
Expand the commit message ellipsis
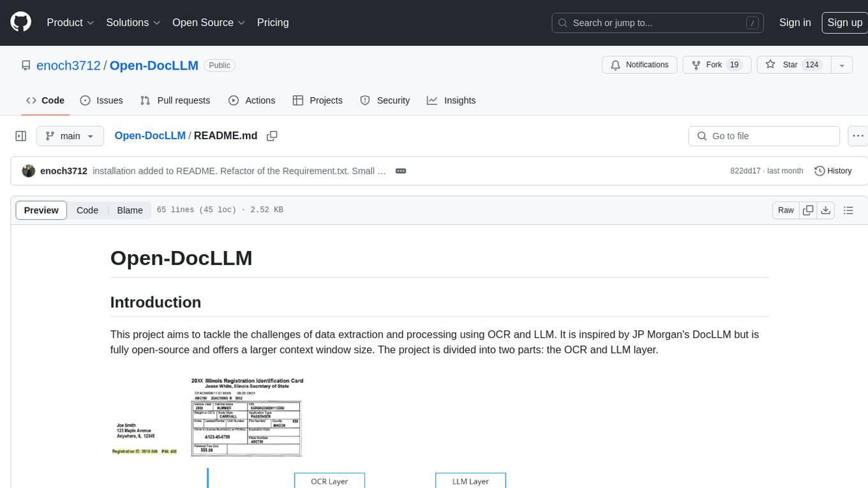(401, 171)
